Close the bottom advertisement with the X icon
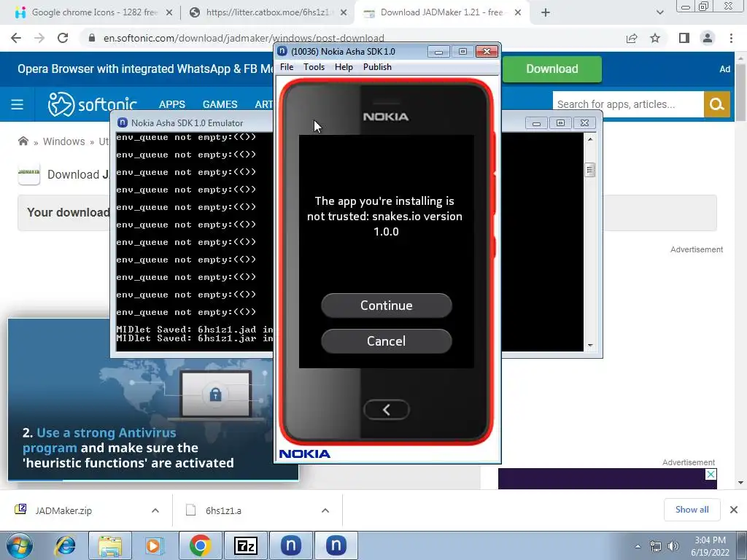The width and height of the screenshot is (747, 560). click(x=711, y=474)
